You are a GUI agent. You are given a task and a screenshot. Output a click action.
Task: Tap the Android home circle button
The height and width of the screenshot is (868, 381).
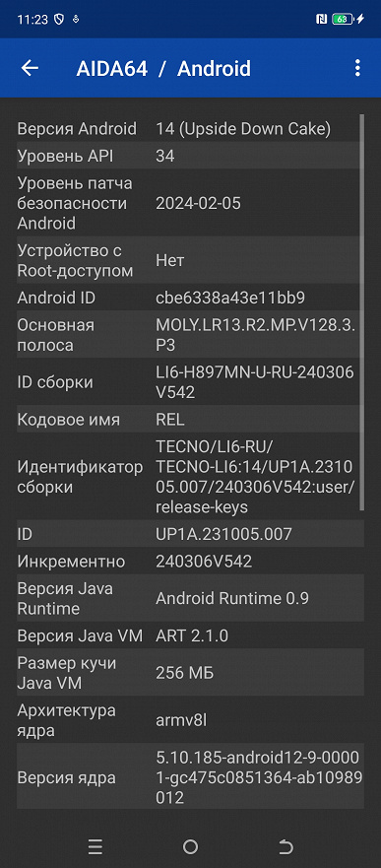point(190,846)
